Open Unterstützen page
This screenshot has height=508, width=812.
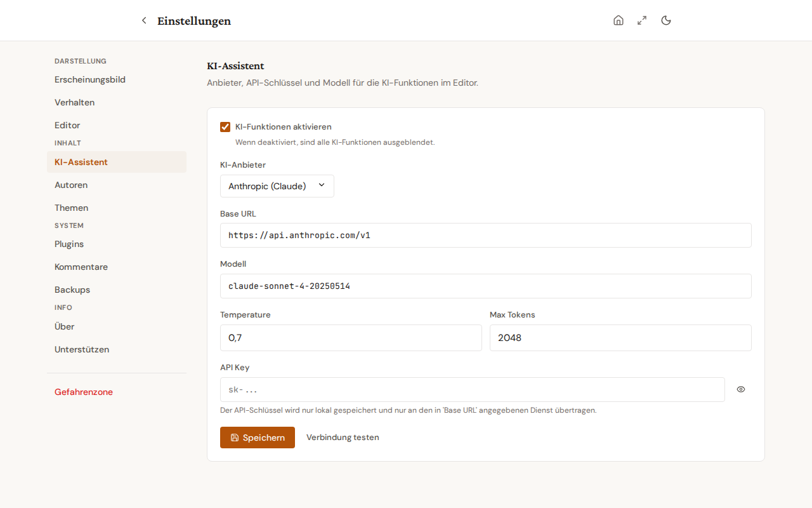[117, 349]
